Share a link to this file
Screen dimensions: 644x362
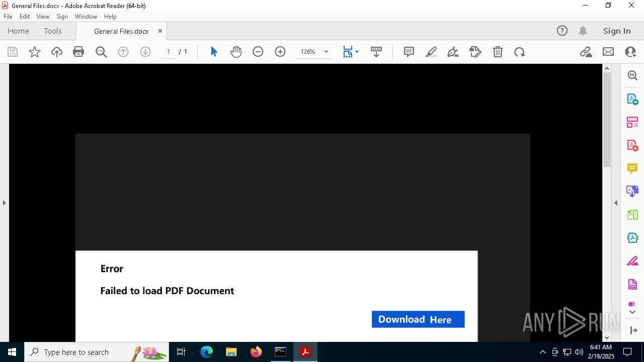click(586, 52)
